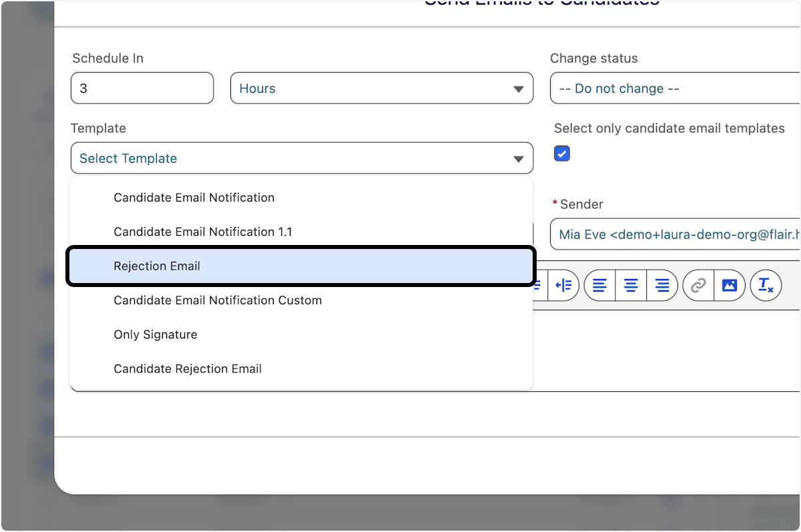Select the left text alignment icon
The height and width of the screenshot is (532, 801).
tap(599, 285)
